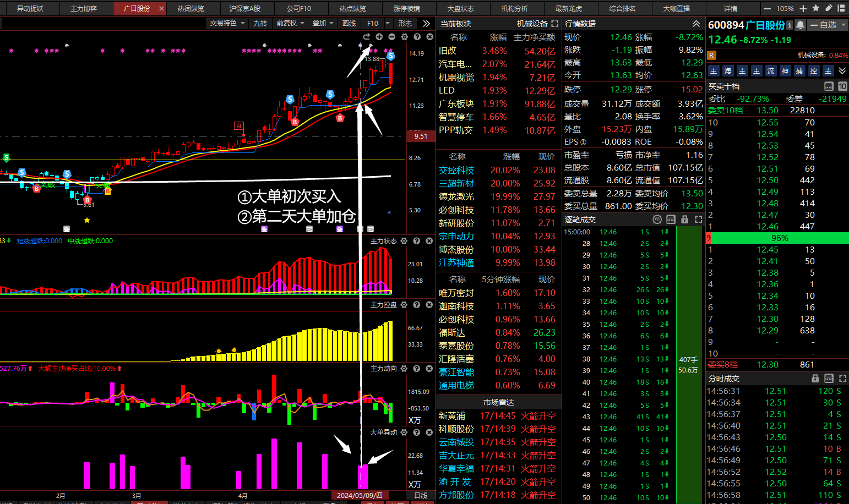Click the green 96% buy/sell ratio bar
The height and width of the screenshot is (504, 849).
tap(780, 238)
